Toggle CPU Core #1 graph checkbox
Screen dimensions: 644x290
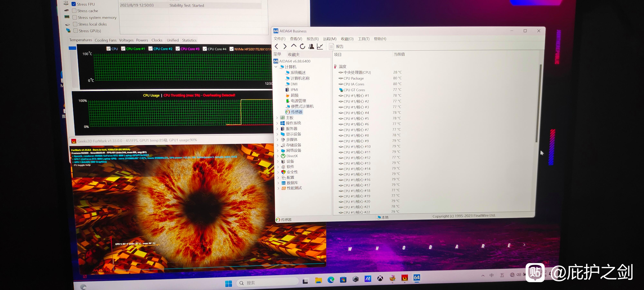coord(123,48)
